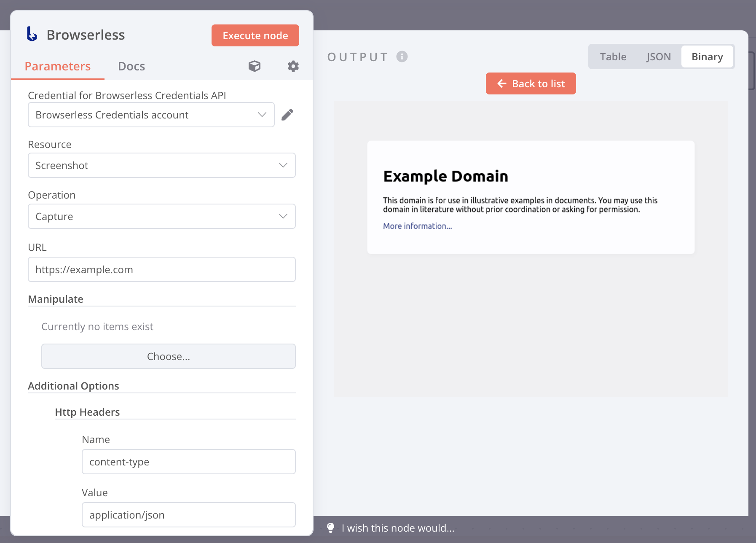Image resolution: width=756 pixels, height=543 pixels.
Task: Click I wish this node would link
Action: pos(398,528)
